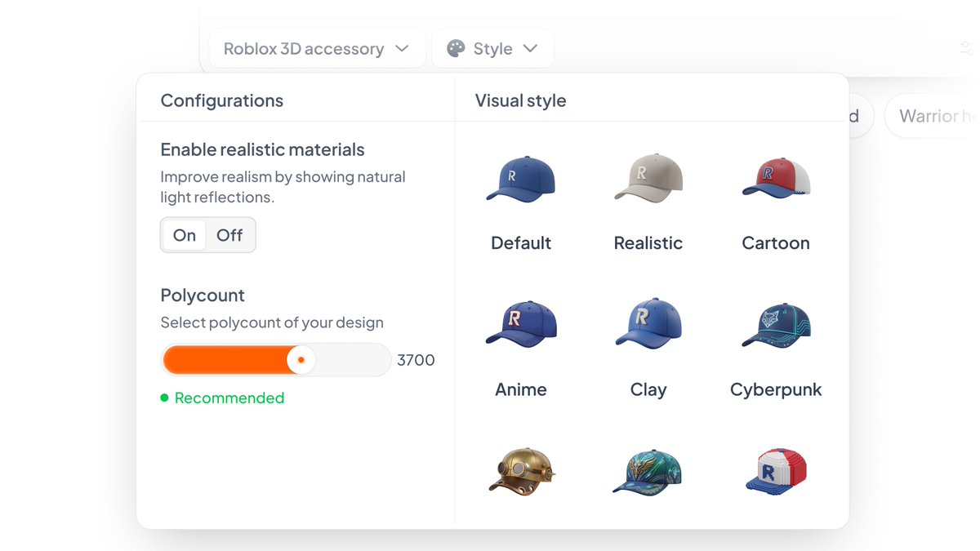Select the Clay visual style icon
980x551 pixels.
648,322
